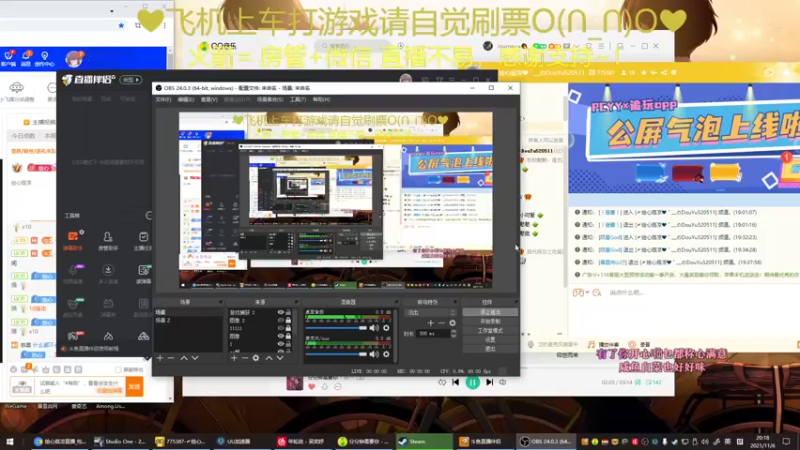Image resolution: width=800 pixels, height=450 pixels.
Task: Check the 屏蔽特效 checkbox in chat window
Action: [118, 369]
